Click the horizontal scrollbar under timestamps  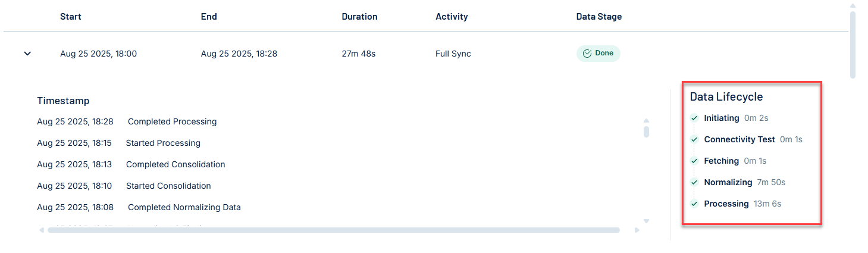(x=334, y=230)
